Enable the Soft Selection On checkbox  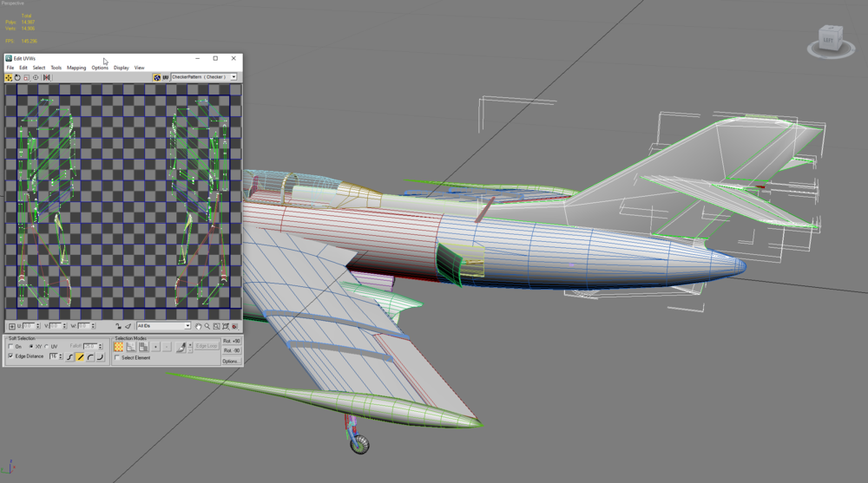click(10, 346)
